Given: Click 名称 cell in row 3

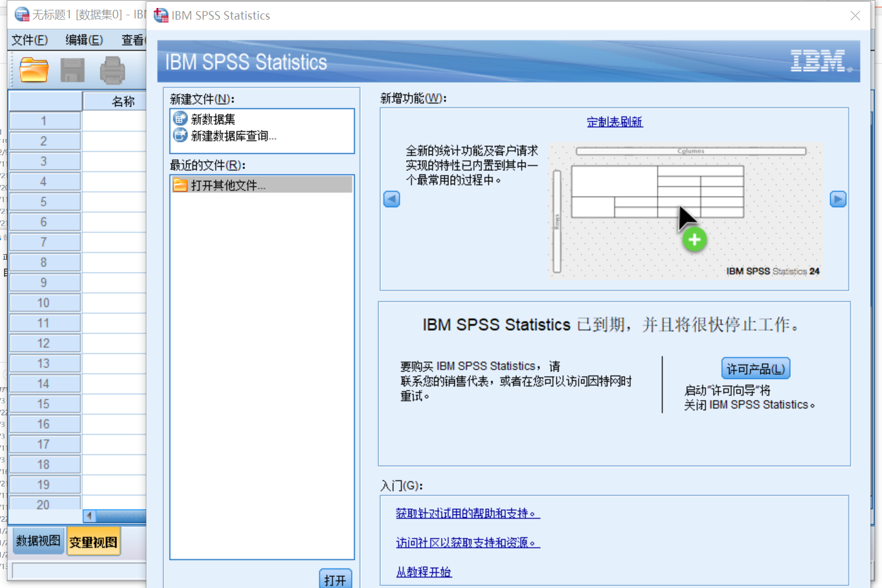Looking at the screenshot, I should click(x=115, y=162).
